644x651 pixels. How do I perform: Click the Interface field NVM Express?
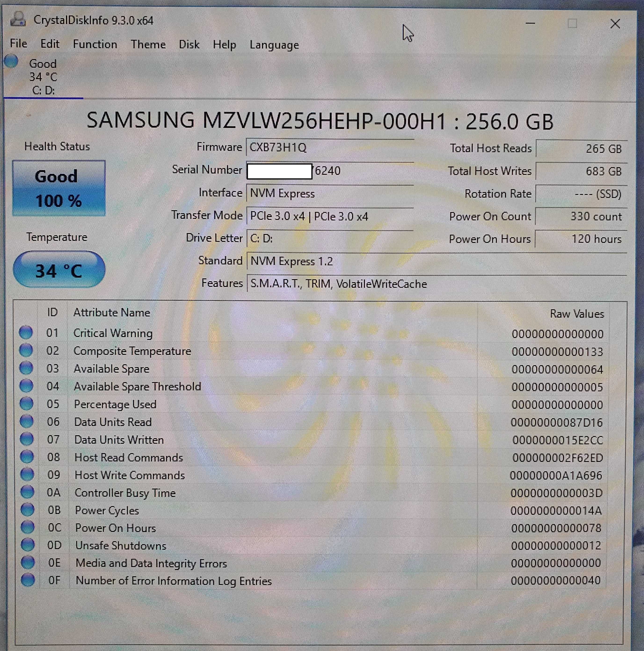pyautogui.click(x=330, y=193)
